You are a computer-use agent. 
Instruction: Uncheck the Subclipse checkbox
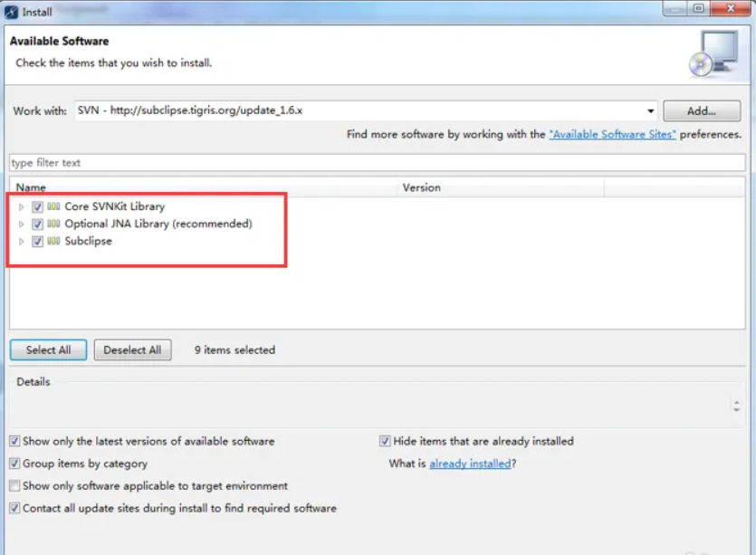click(x=37, y=242)
